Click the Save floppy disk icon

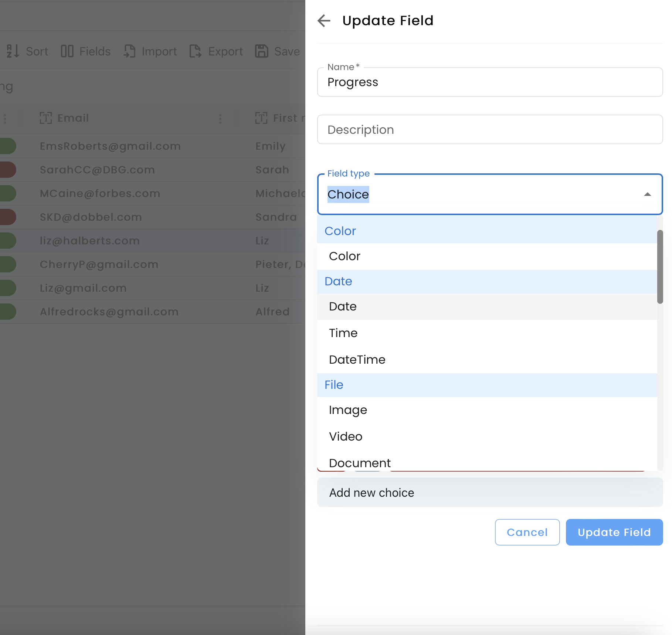click(x=262, y=51)
